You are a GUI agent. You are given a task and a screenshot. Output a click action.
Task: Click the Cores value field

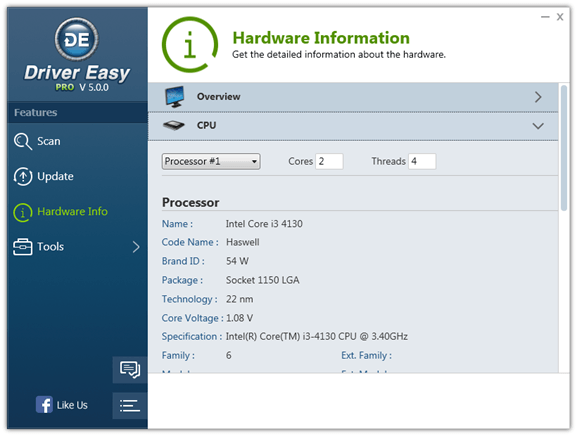click(x=329, y=161)
